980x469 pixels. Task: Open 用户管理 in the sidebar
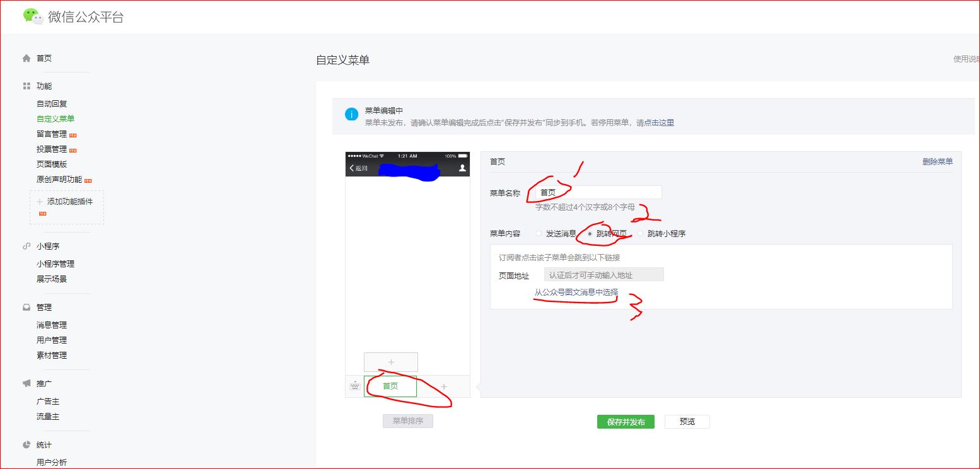pyautogui.click(x=52, y=340)
